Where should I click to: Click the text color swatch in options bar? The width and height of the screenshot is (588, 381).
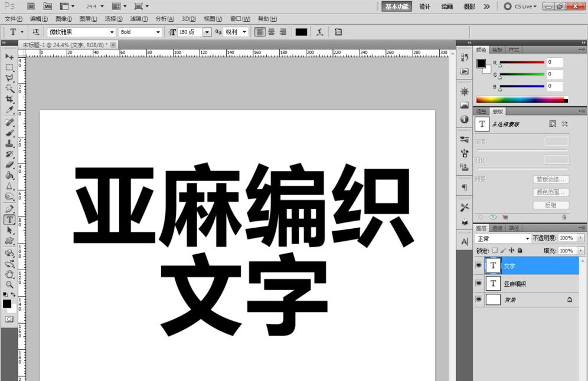pyautogui.click(x=300, y=32)
